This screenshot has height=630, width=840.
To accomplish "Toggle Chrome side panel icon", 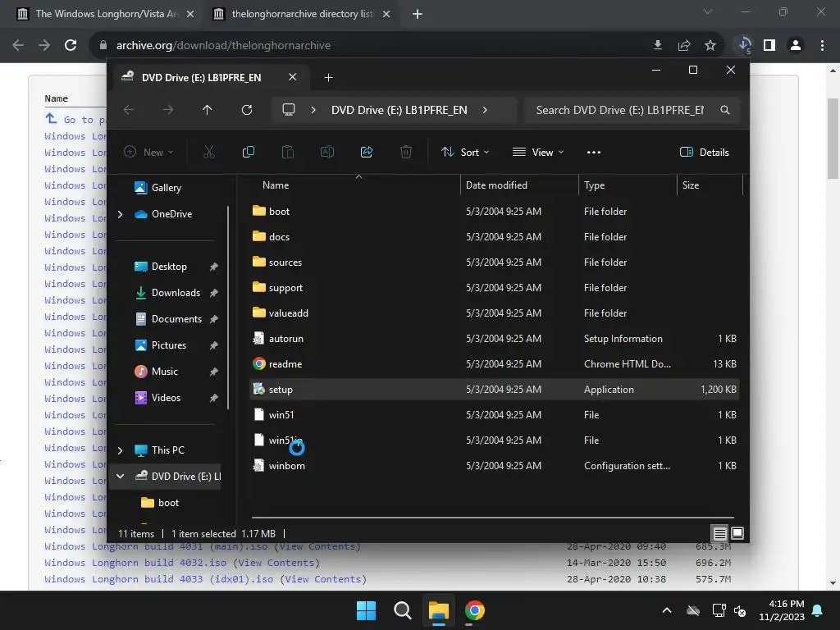I will tap(769, 45).
